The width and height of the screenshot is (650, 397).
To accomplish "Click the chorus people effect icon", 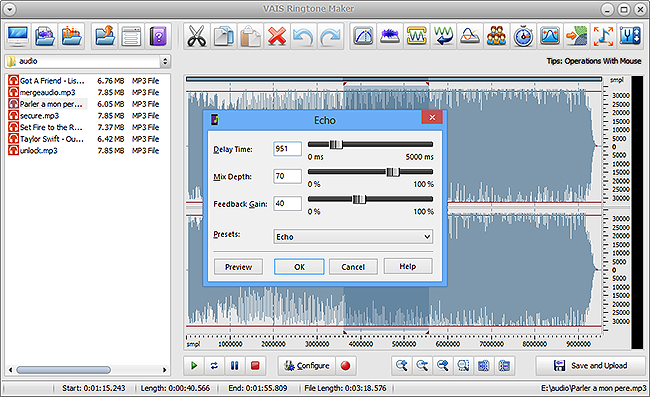I will click(496, 36).
